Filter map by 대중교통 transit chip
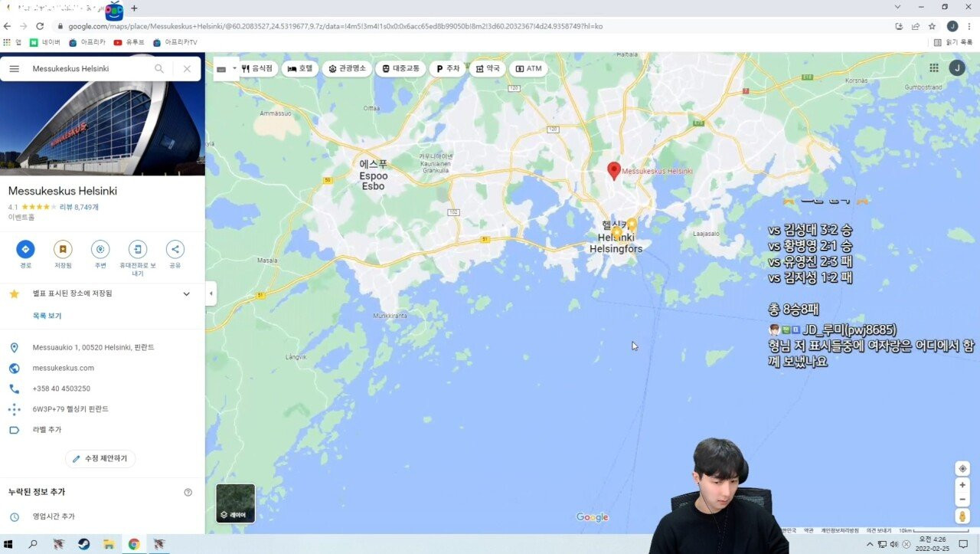The width and height of the screenshot is (980, 554). (x=400, y=68)
